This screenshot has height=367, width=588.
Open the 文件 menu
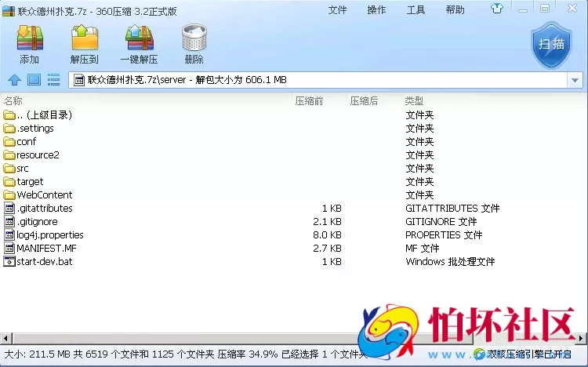[x=337, y=10]
